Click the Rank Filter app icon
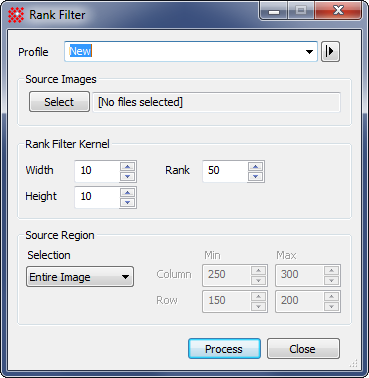This screenshot has width=369, height=378. (x=16, y=15)
